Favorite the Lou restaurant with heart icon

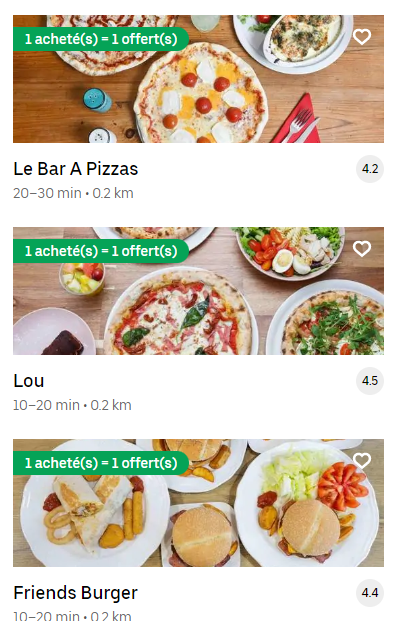pyautogui.click(x=362, y=249)
